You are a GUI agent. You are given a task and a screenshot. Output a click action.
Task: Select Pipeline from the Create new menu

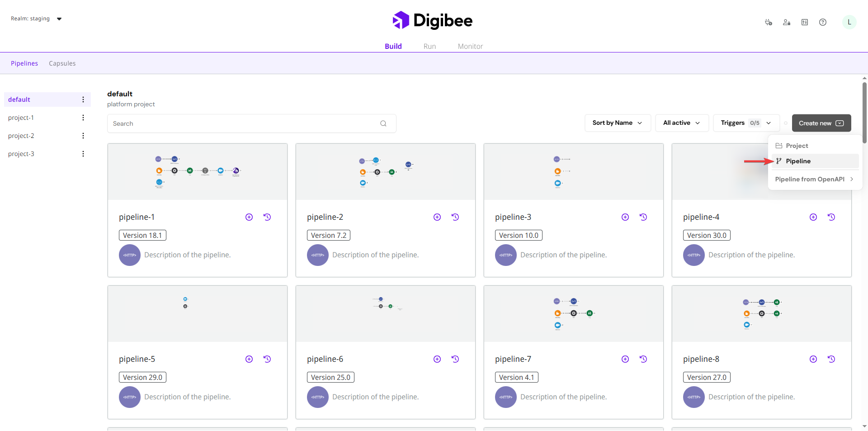point(798,161)
